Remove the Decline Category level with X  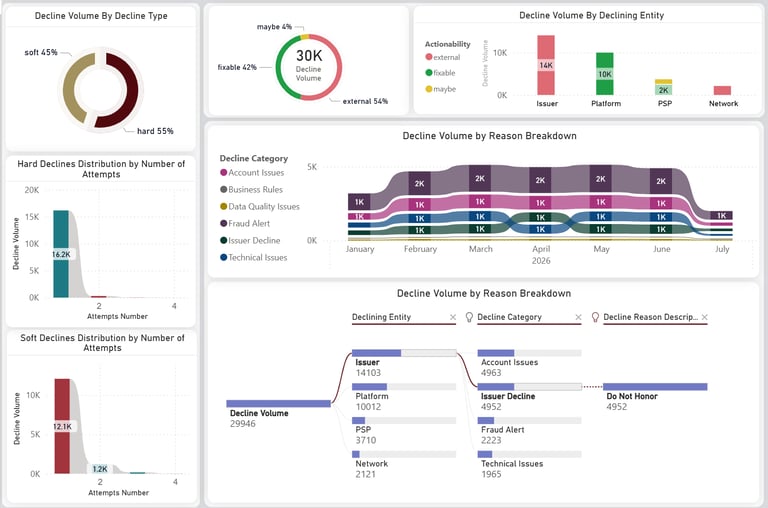[x=578, y=317]
